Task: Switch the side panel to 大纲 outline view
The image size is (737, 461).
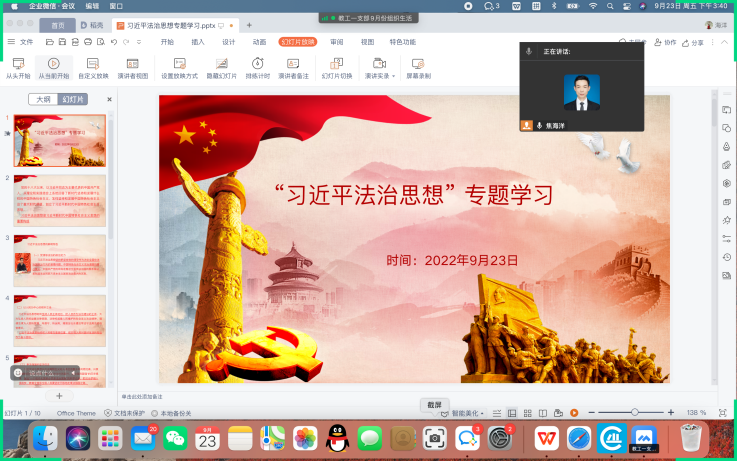Action: [x=44, y=100]
